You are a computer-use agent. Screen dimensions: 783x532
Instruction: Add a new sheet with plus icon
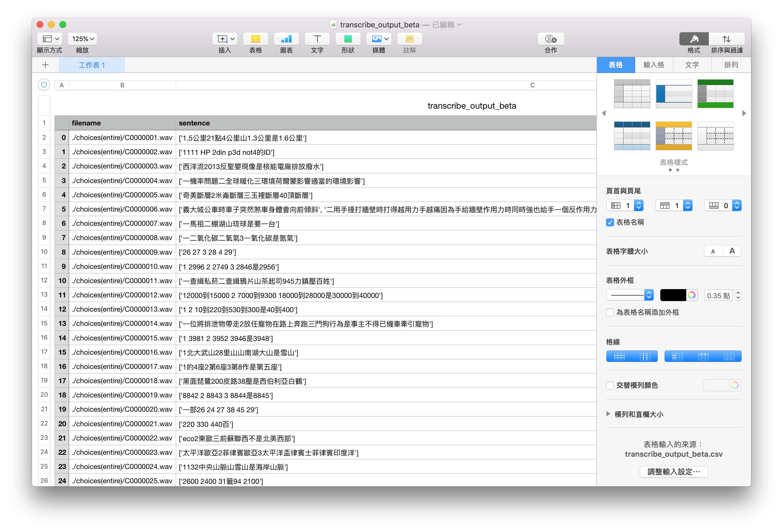coord(45,65)
